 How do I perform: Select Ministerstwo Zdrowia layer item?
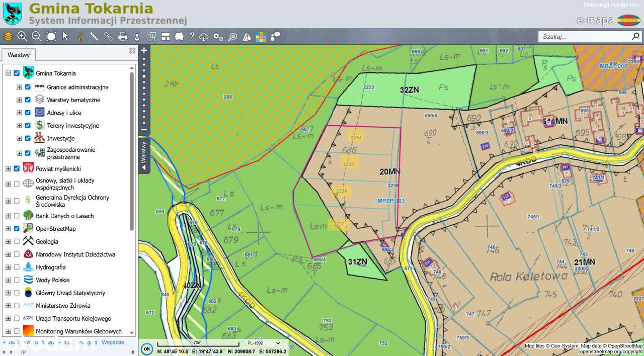point(63,306)
